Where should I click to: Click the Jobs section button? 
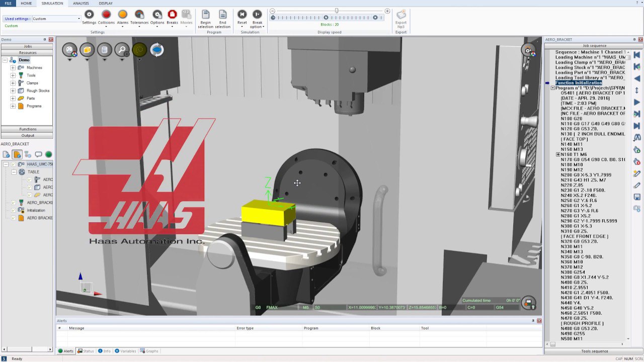point(28,46)
